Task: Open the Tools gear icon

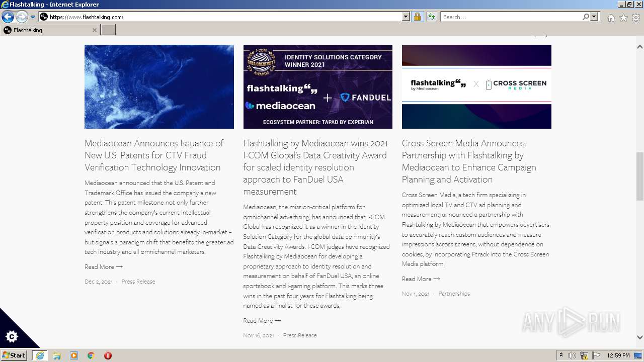Action: point(636,18)
